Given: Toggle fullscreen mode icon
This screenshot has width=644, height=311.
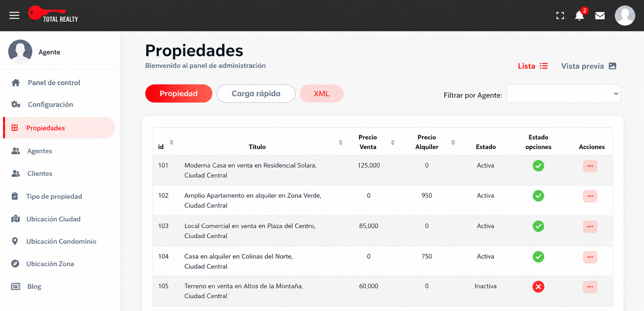Looking at the screenshot, I should coord(560,16).
